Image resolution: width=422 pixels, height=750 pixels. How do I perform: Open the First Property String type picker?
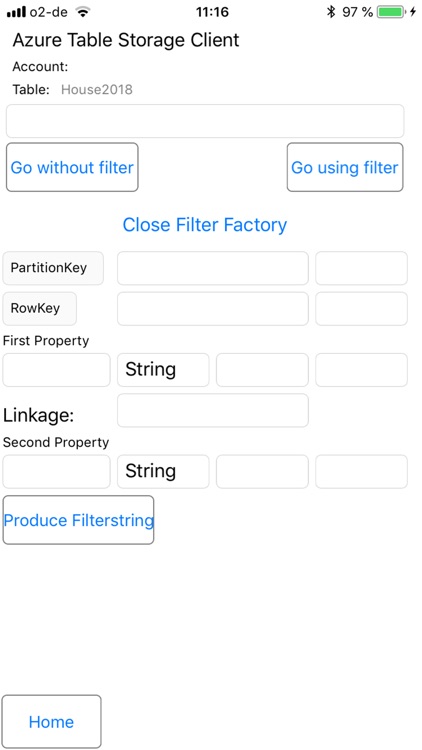[163, 370]
